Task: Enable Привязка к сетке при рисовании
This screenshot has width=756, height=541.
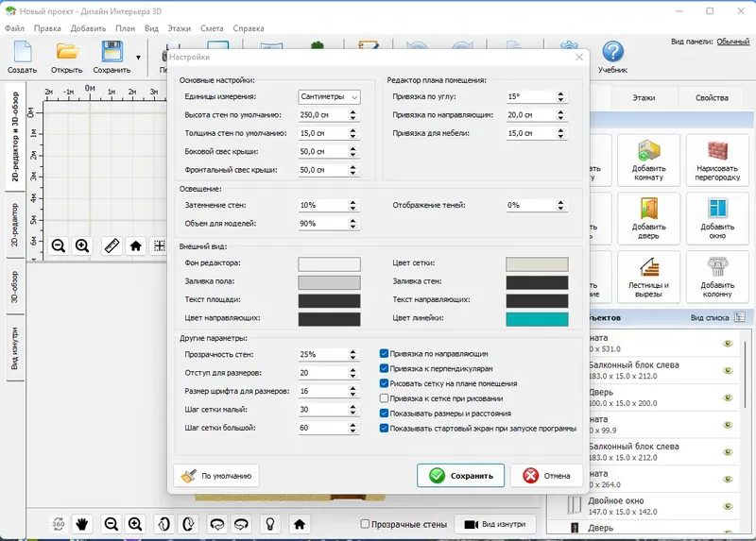Action: pyautogui.click(x=385, y=398)
